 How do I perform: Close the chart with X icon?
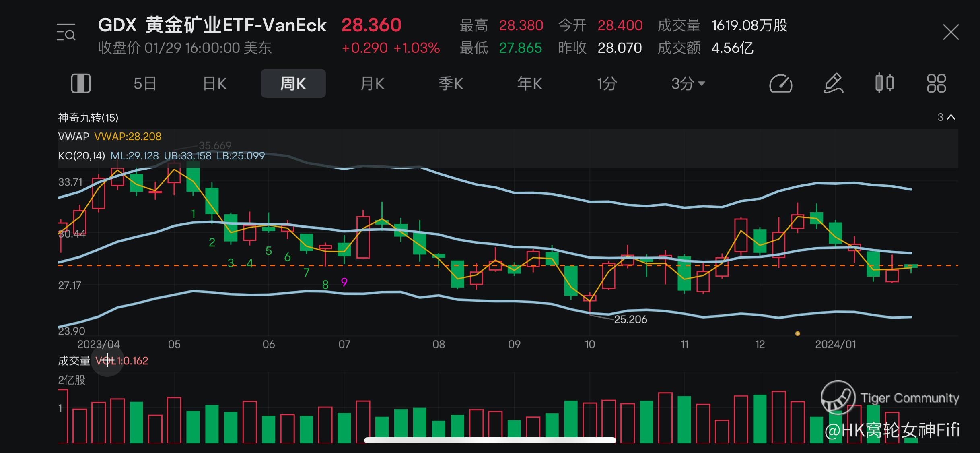pos(951,32)
